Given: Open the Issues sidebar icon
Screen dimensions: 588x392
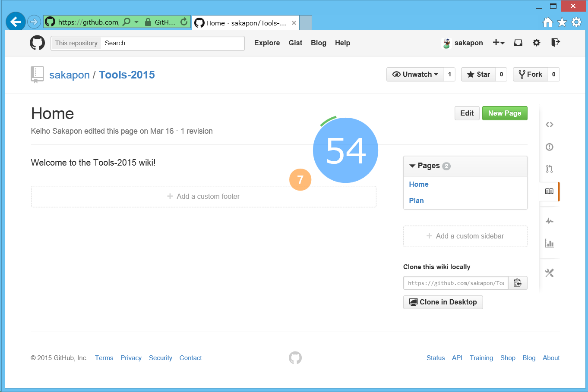Looking at the screenshot, I should coord(549,147).
